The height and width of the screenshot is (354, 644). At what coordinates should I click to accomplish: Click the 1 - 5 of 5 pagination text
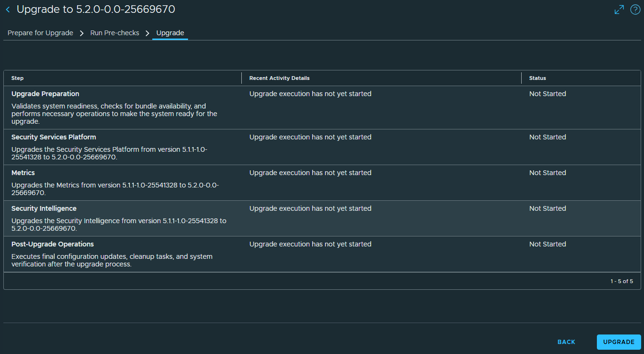pyautogui.click(x=622, y=281)
